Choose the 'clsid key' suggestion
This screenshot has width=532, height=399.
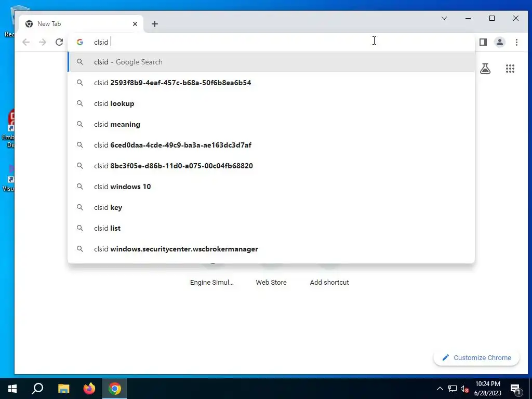[271, 207]
